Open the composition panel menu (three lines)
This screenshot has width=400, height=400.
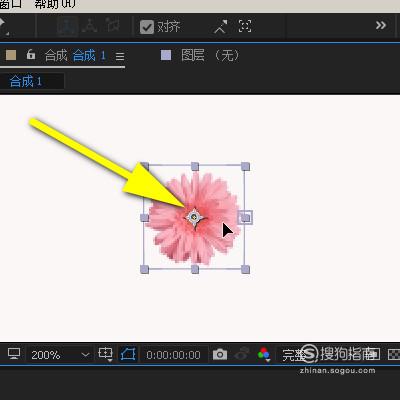[x=120, y=56]
